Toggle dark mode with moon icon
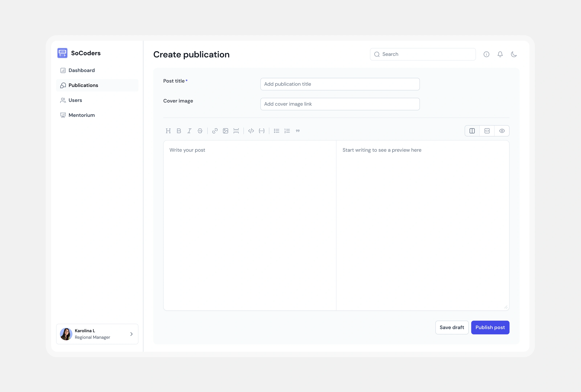This screenshot has width=581, height=392. pos(514,54)
